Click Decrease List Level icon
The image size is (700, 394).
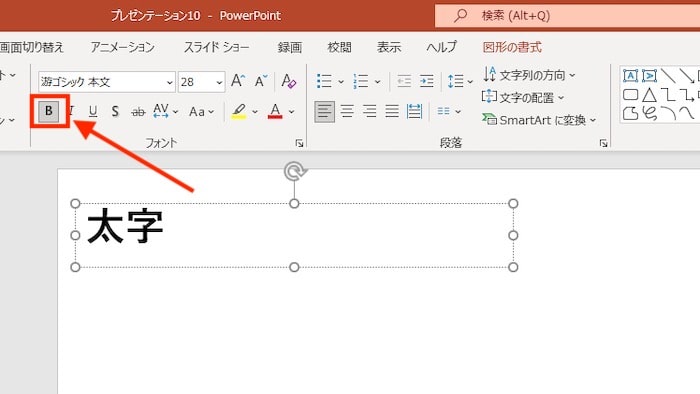404,81
